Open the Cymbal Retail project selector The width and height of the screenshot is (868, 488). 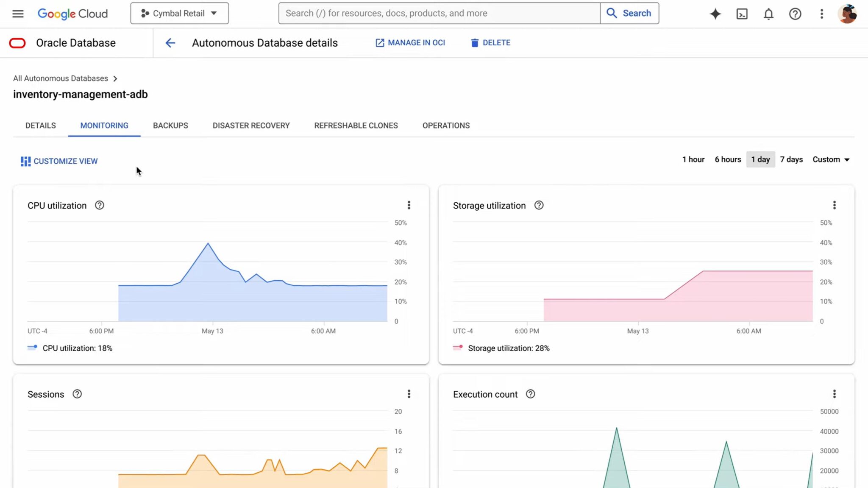pos(179,13)
